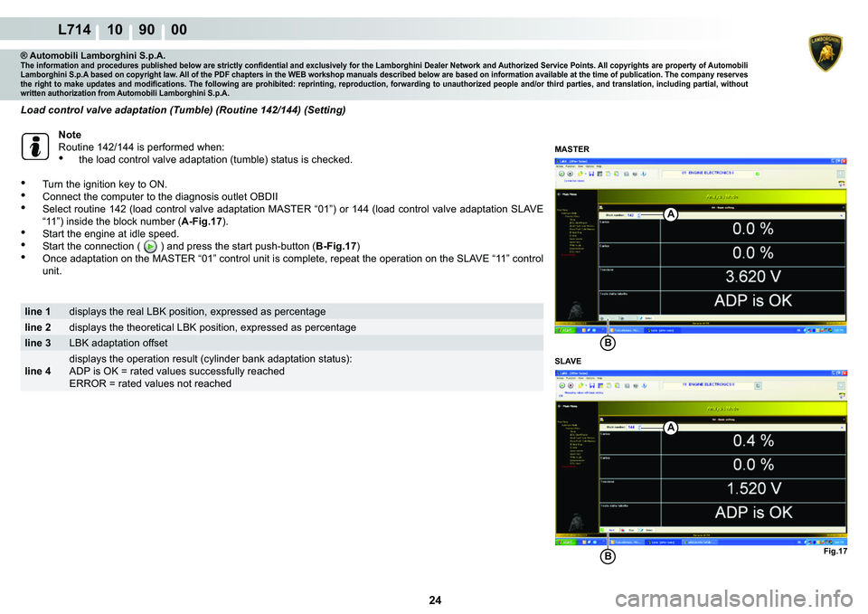Viewport: 868px width, 614px height.
Task: Click the red tree entry in MASTER left menu
Action: [568, 255]
